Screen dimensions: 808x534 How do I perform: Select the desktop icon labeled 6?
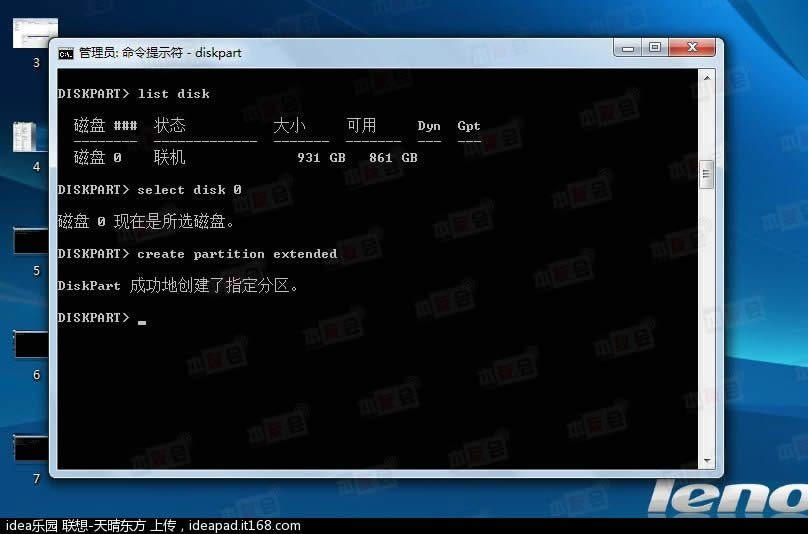(x=31, y=345)
